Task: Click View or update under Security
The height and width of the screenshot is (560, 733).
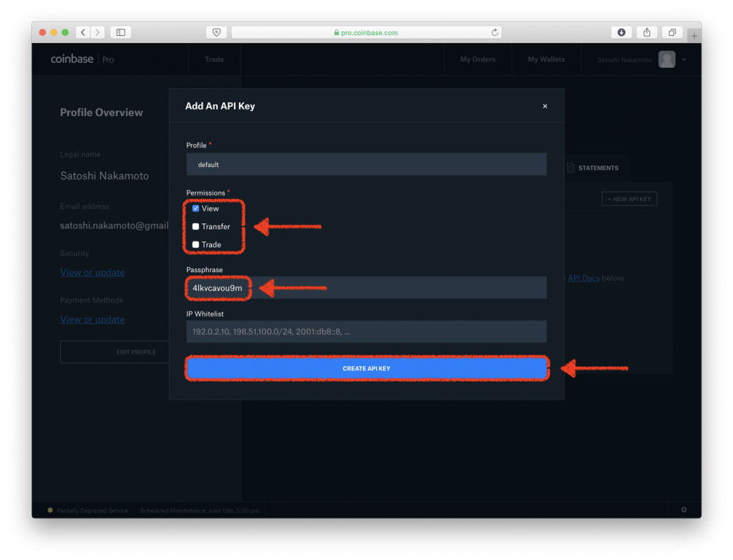Action: 92,272
